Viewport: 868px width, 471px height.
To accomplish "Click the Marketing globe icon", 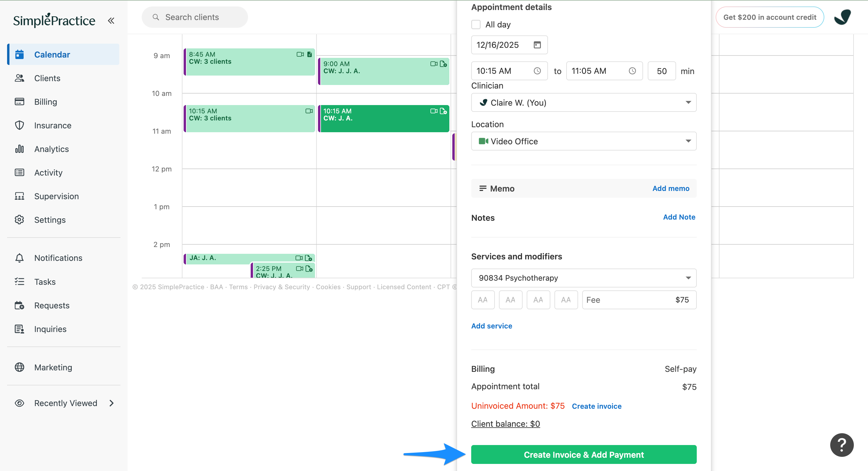I will pos(19,367).
